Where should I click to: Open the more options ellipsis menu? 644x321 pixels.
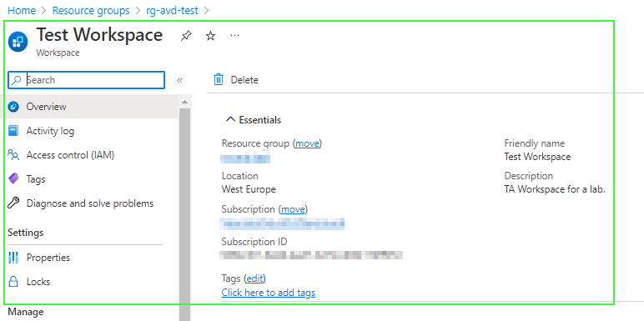[234, 36]
